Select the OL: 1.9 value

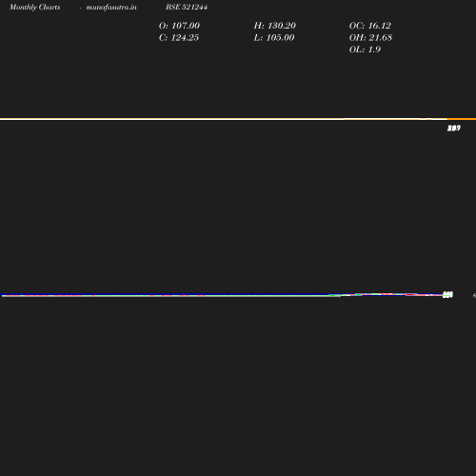pos(365,50)
